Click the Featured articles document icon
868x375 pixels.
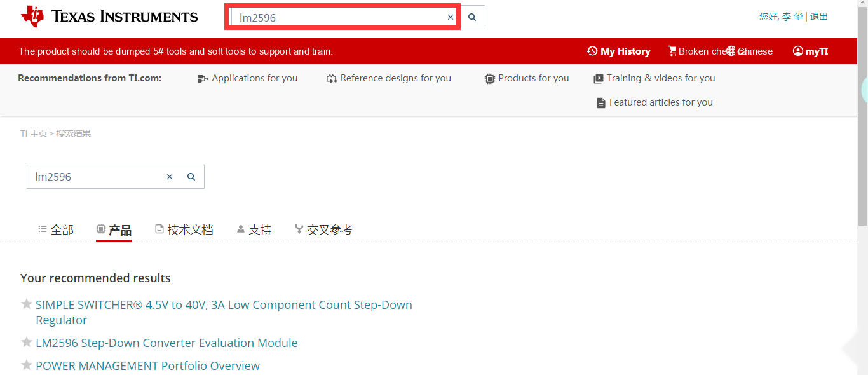[x=601, y=102]
